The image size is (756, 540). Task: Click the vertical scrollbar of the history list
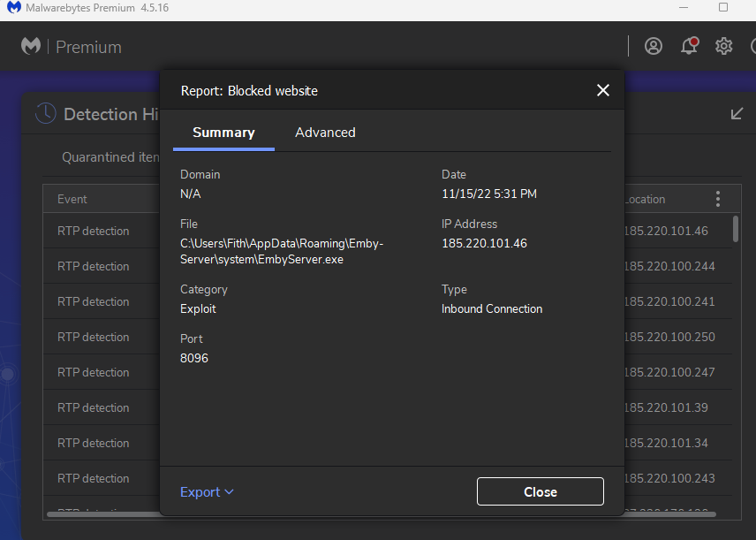[736, 229]
